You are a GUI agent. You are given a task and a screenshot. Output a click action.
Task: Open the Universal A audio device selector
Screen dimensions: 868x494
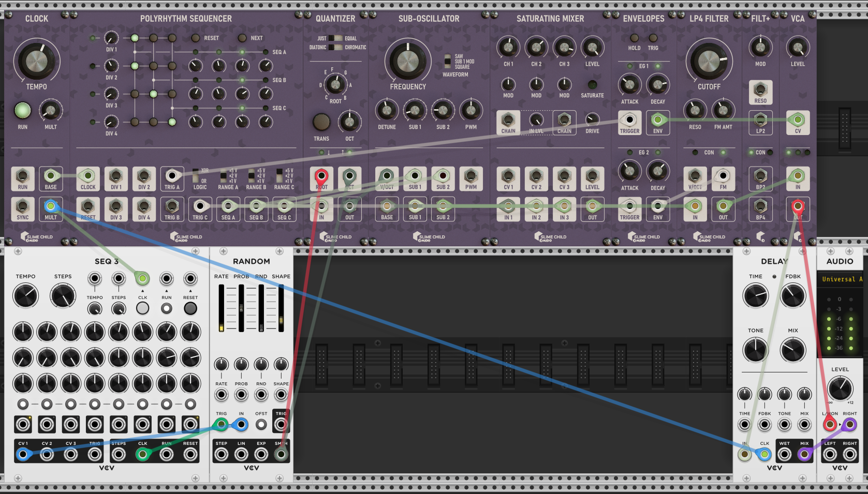(x=842, y=279)
